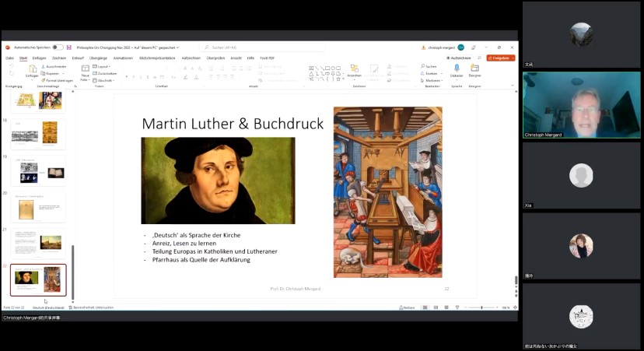This screenshot has width=644, height=351.
Task: Click the save disk icon in title bar
Action: coord(69,47)
